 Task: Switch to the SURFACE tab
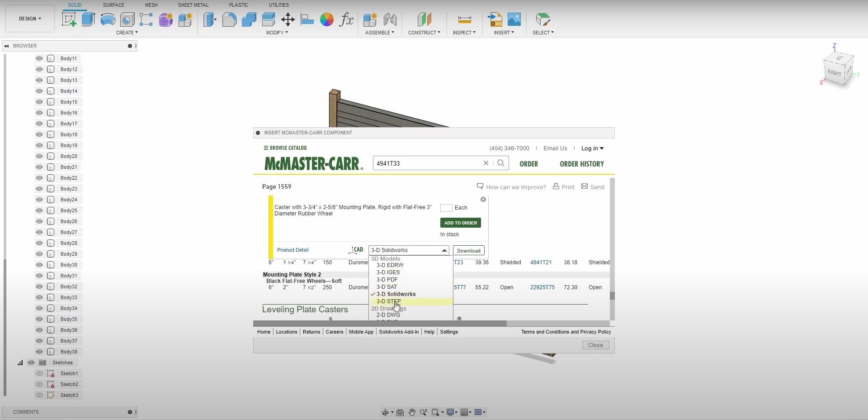(113, 5)
